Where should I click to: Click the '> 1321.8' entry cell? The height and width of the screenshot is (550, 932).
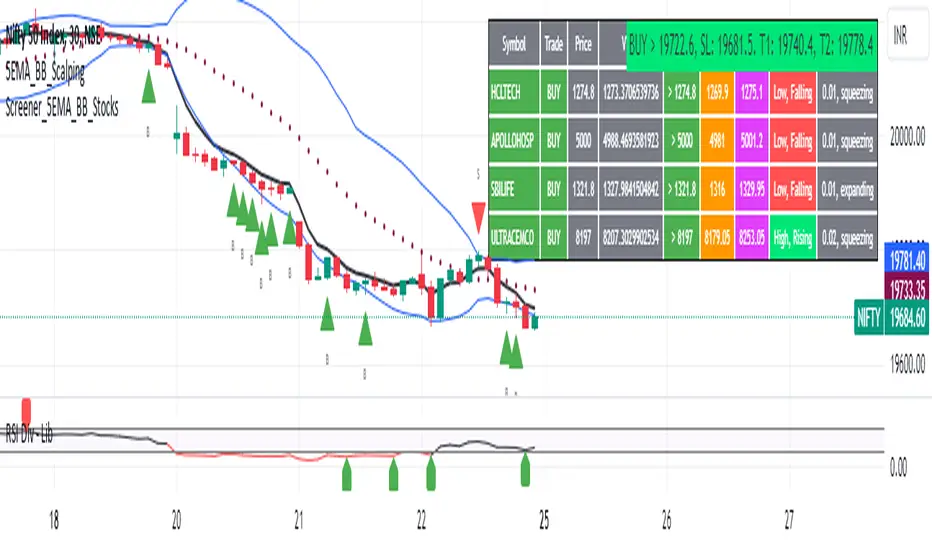[681, 189]
